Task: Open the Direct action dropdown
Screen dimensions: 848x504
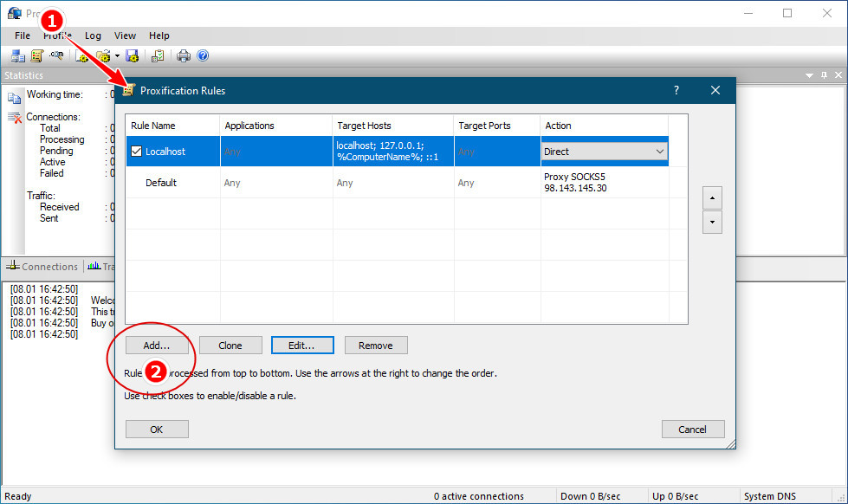Action: tap(604, 152)
